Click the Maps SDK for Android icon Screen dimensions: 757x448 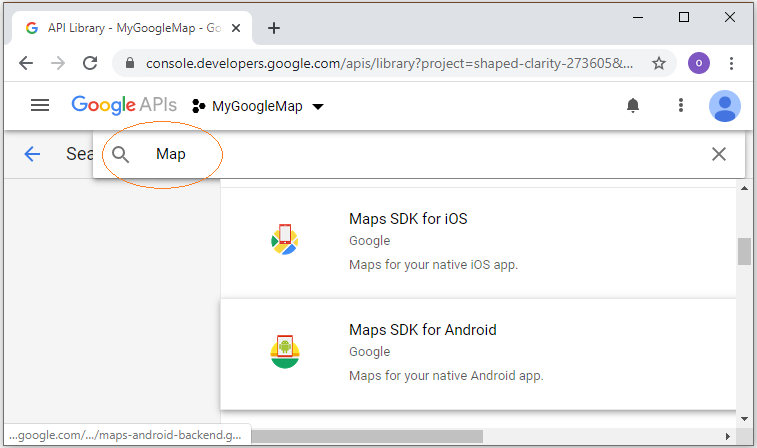tap(285, 351)
